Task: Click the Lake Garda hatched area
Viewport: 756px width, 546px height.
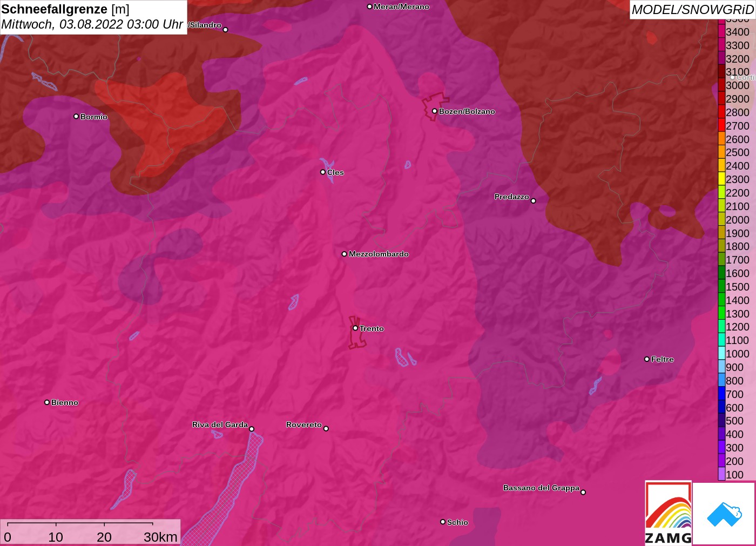Action: point(230,491)
